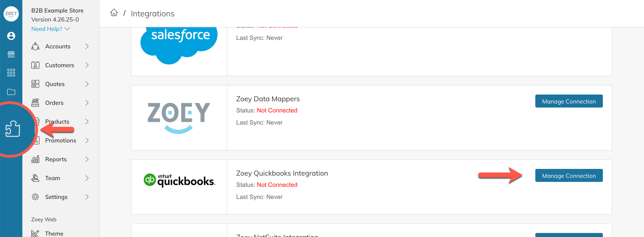The width and height of the screenshot is (644, 237).
Task: Click the Zoey Web section heading
Action: (44, 220)
